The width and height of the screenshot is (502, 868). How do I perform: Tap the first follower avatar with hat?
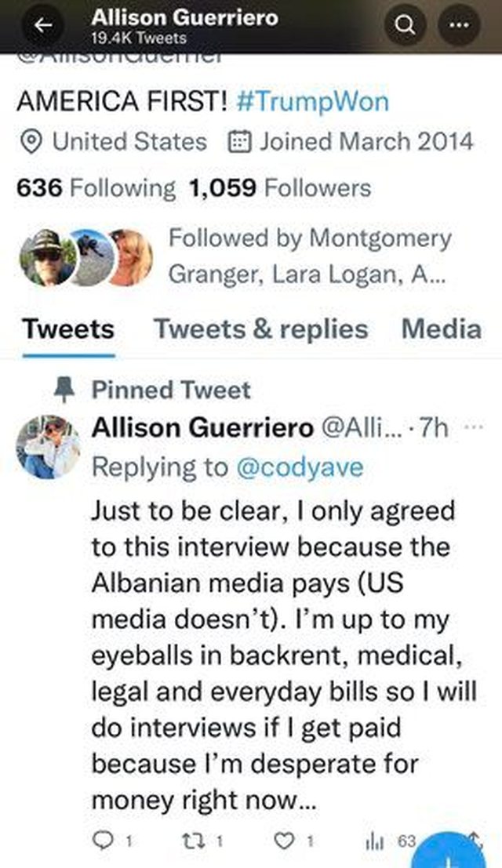coord(47,257)
